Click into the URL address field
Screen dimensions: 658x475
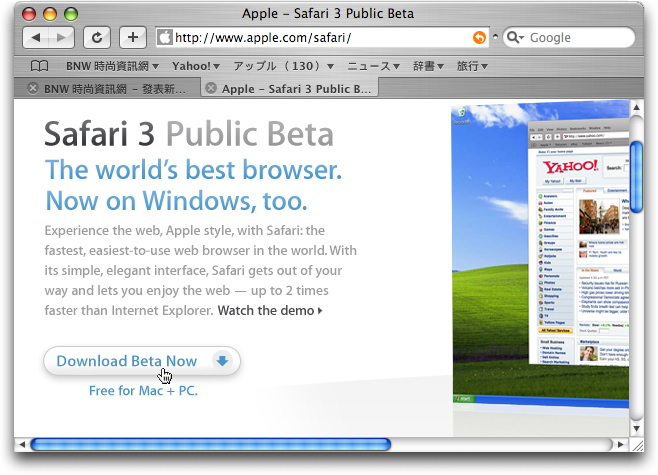point(320,38)
